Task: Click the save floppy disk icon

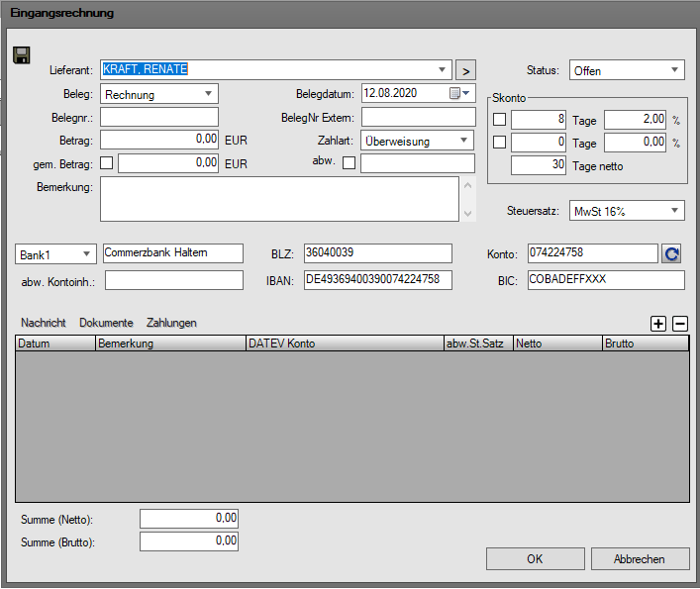Action: (x=21, y=54)
